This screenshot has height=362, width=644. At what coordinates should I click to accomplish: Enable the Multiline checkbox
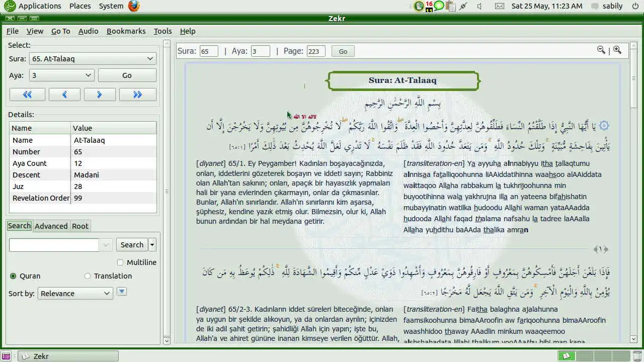point(120,262)
